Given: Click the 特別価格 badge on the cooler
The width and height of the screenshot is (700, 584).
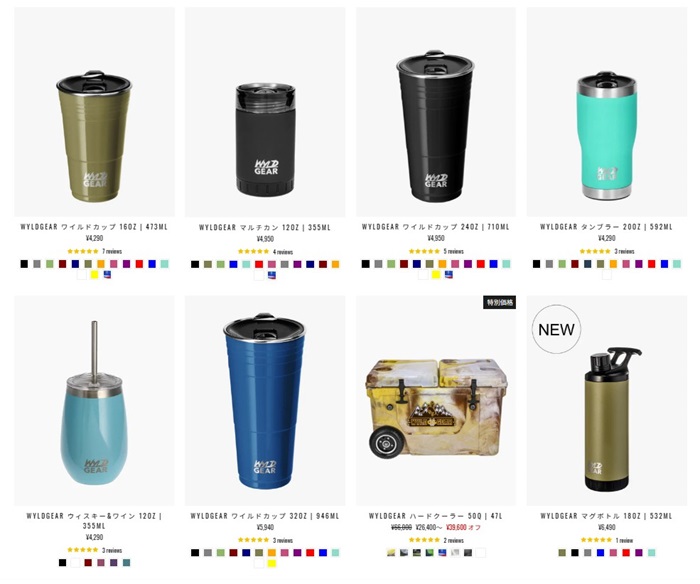Looking at the screenshot, I should 499,302.
